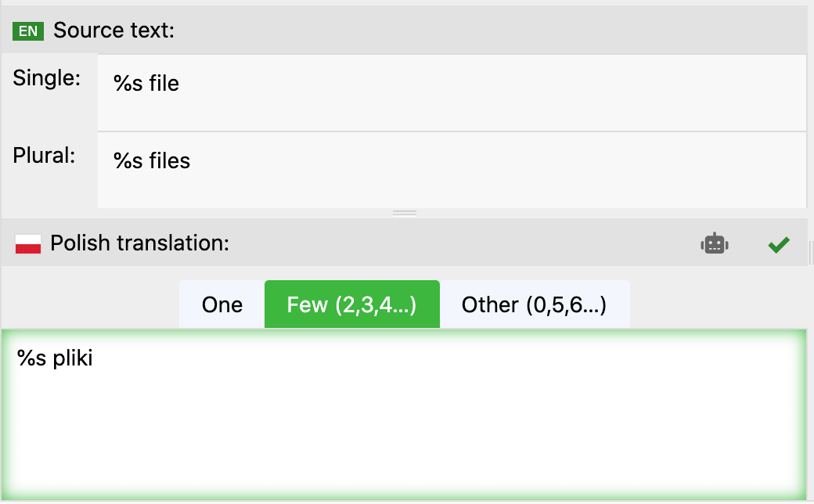The height and width of the screenshot is (504, 814).
Task: Open the Other (0,5,6...) plural tab
Action: pos(534,304)
